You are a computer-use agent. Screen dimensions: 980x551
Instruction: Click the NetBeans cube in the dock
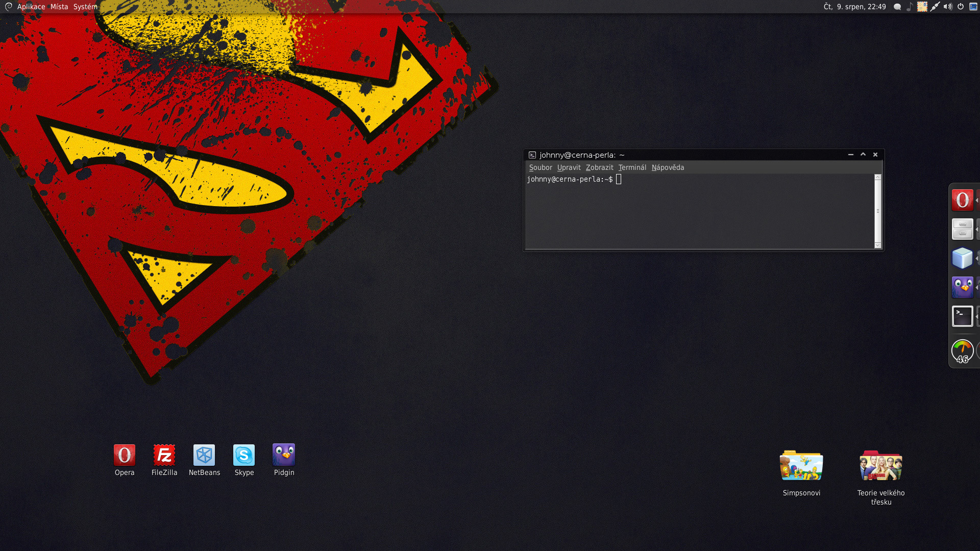tap(962, 258)
